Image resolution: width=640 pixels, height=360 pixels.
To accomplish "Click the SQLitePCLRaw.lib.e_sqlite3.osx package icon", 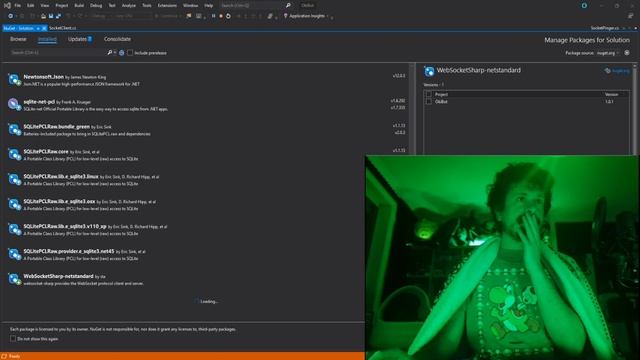I will [x=14, y=204].
